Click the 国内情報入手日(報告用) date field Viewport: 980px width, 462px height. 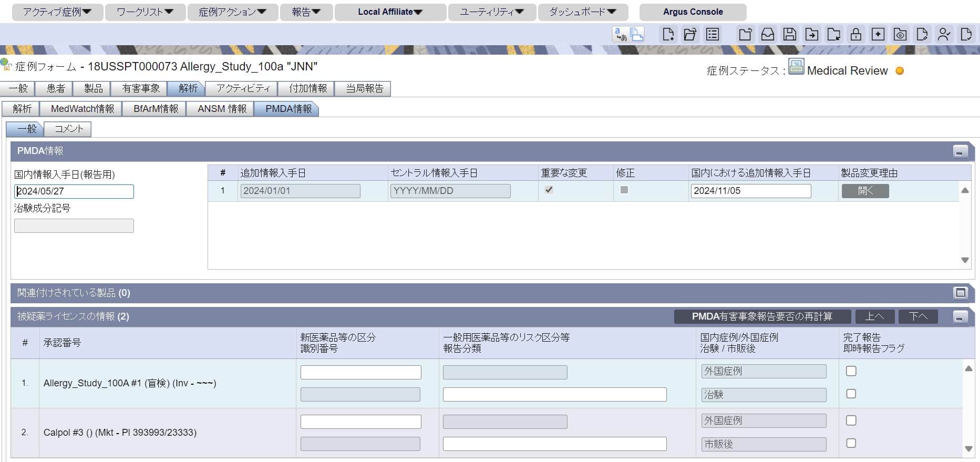[x=74, y=191]
